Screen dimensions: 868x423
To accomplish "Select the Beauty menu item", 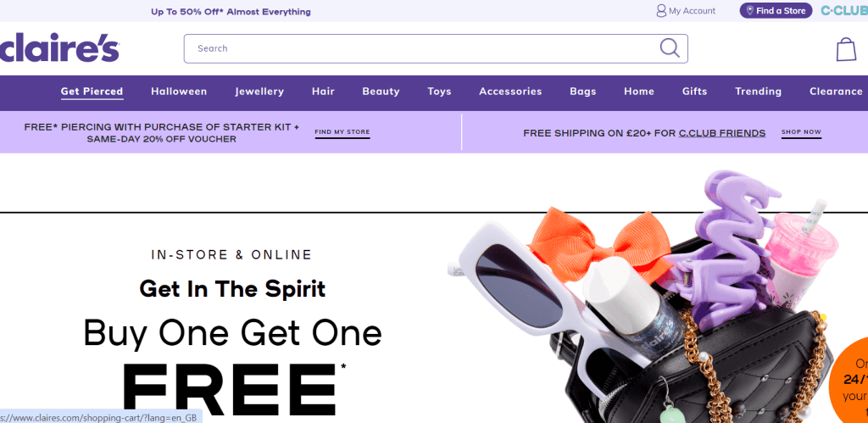I will pyautogui.click(x=381, y=92).
